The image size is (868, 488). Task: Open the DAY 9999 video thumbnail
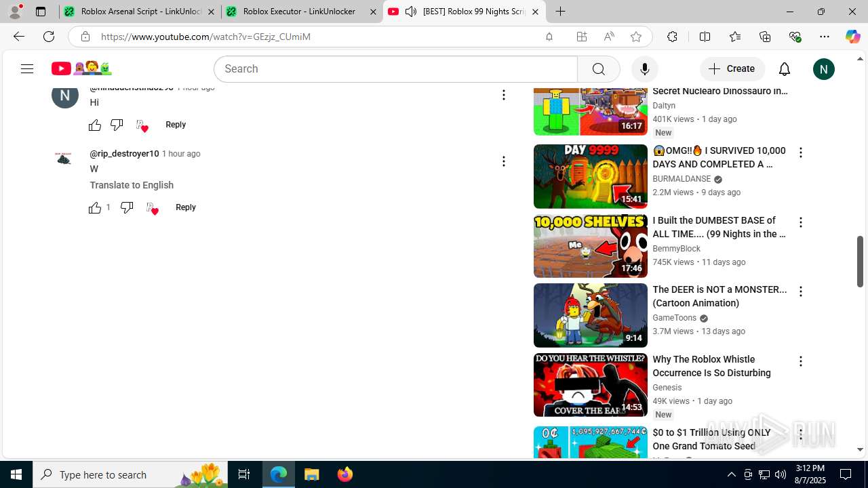point(591,176)
